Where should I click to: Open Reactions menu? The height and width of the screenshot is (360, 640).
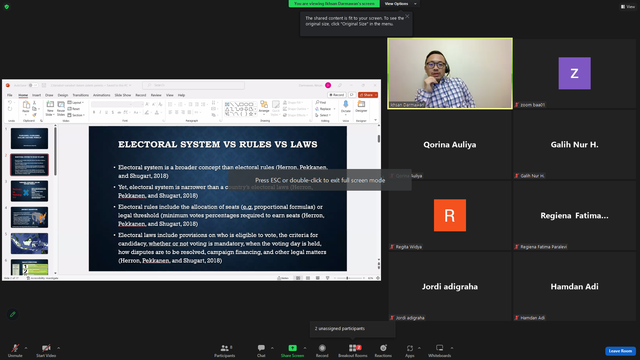(x=383, y=350)
